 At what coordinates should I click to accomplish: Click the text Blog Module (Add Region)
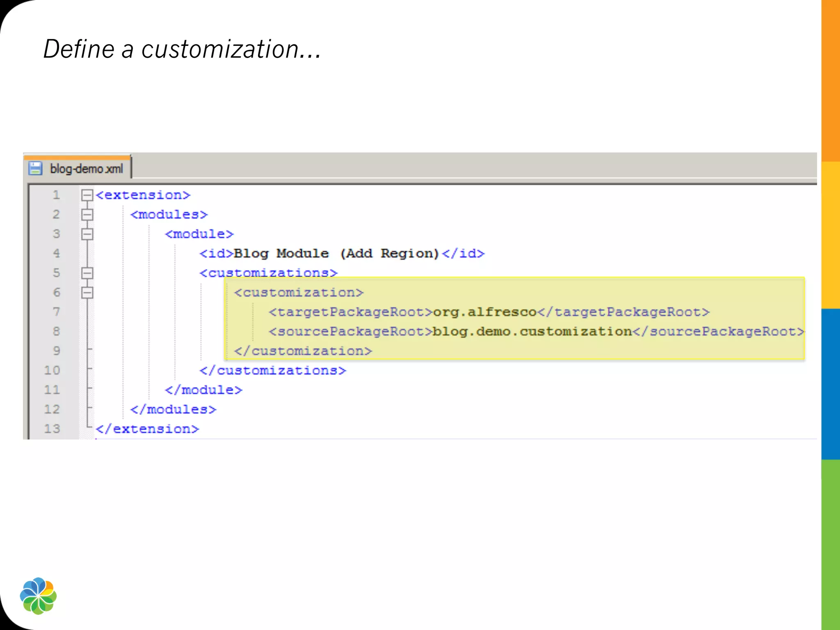click(x=336, y=253)
